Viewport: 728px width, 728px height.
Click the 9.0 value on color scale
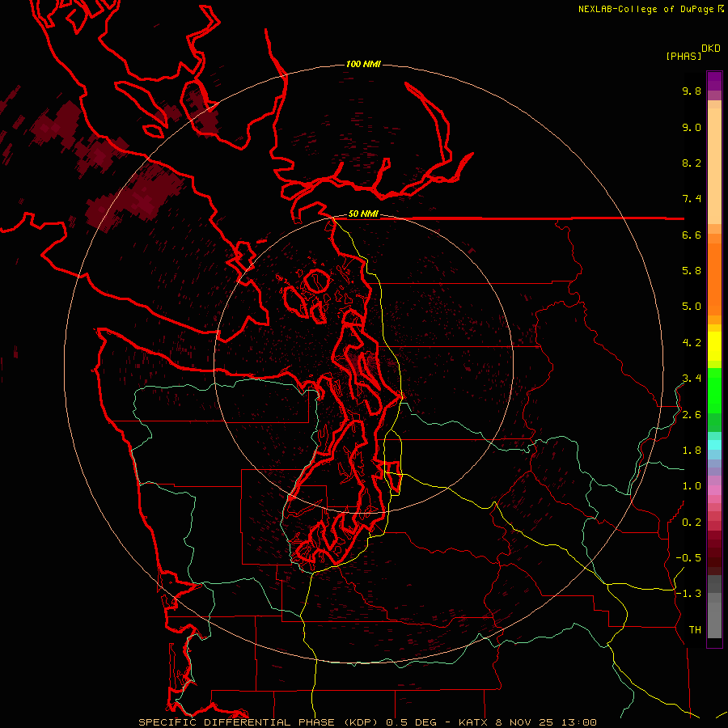(x=692, y=127)
